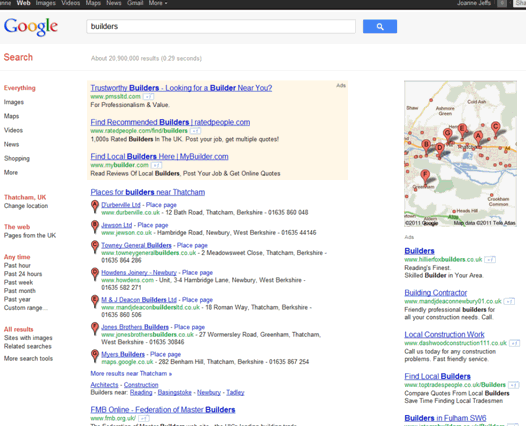Click into the search box containing builders

(x=221, y=26)
